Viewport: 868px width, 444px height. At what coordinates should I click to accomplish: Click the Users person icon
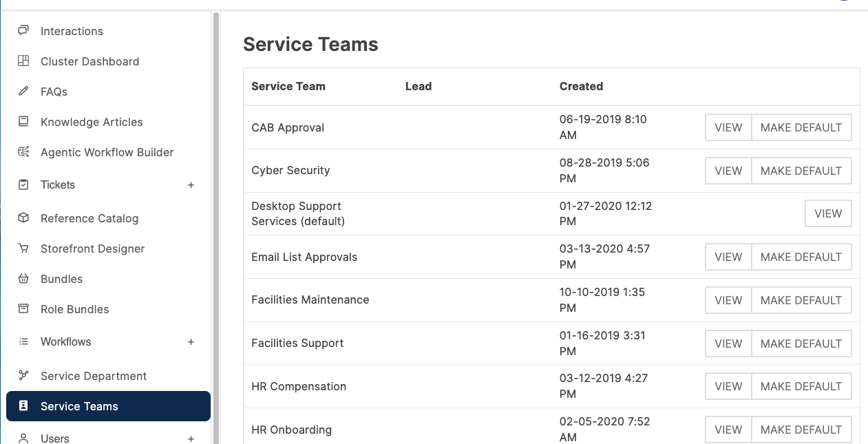tap(23, 438)
